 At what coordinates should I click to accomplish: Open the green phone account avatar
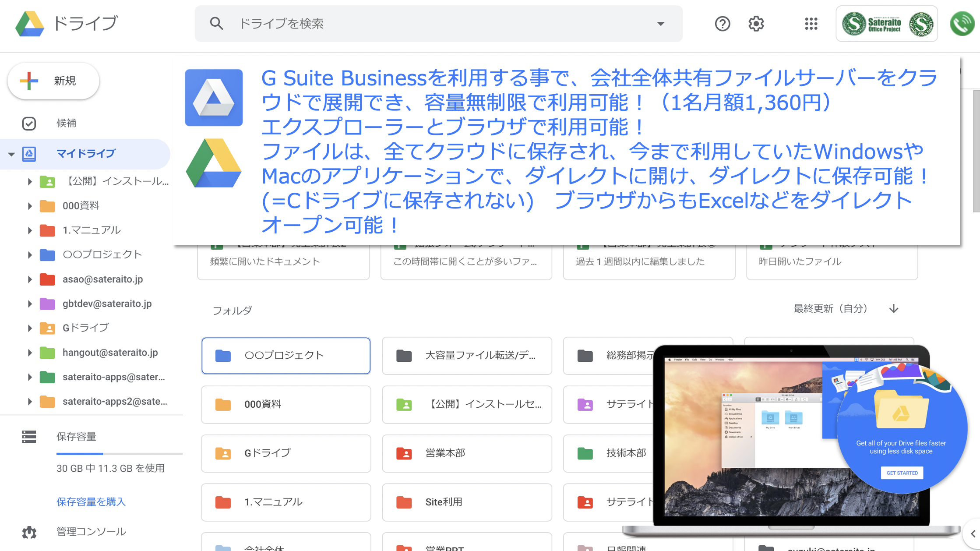click(x=962, y=24)
